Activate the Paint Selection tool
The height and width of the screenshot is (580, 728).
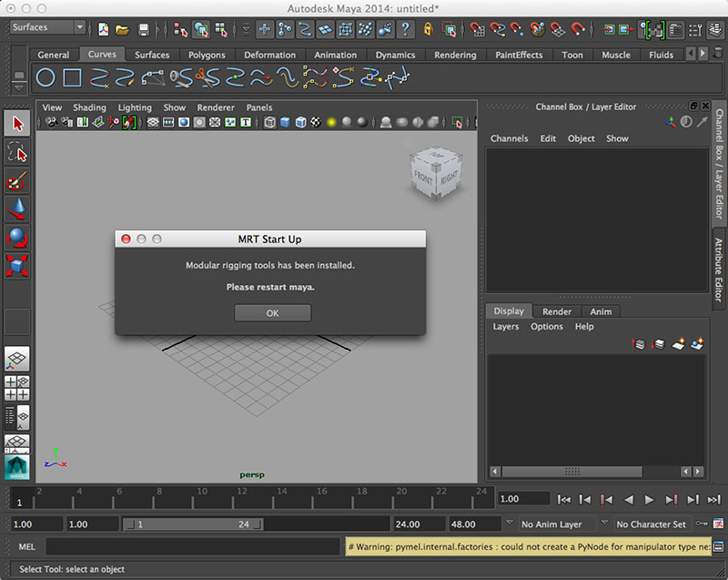point(17,180)
